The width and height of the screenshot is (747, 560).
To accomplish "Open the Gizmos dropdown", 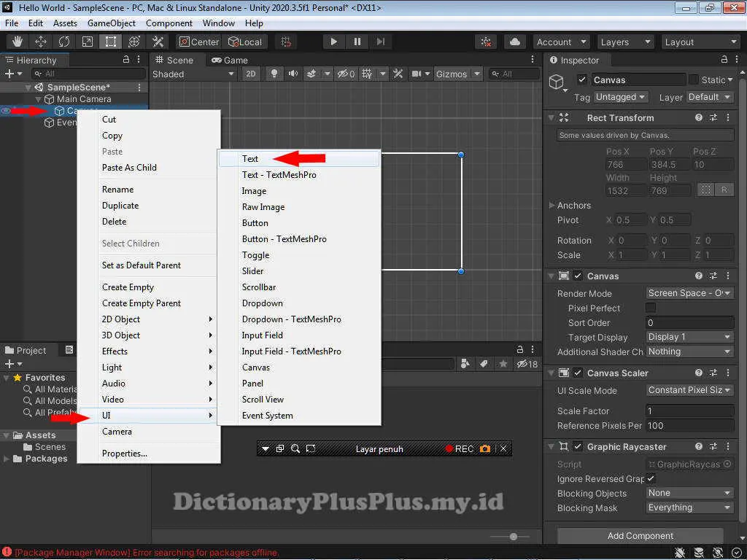I will pyautogui.click(x=458, y=74).
